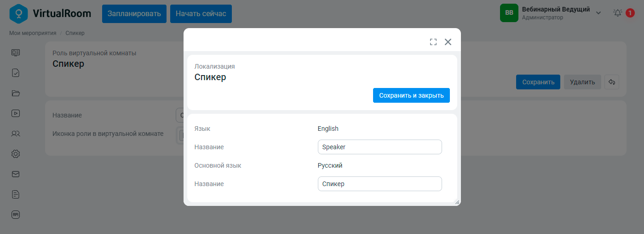
Task: Click the Локализация heading label
Action: click(215, 66)
